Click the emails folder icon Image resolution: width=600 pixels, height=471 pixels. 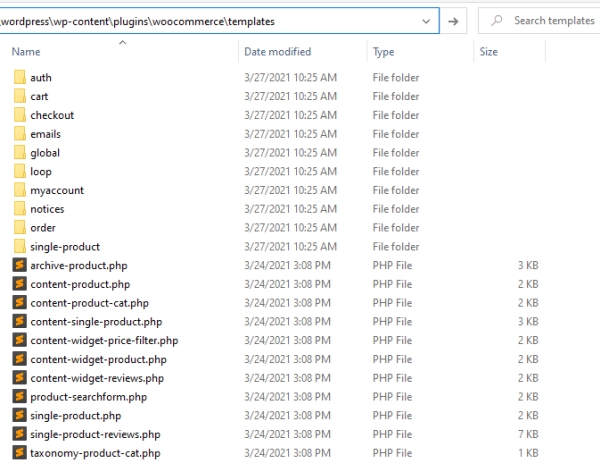(x=20, y=133)
